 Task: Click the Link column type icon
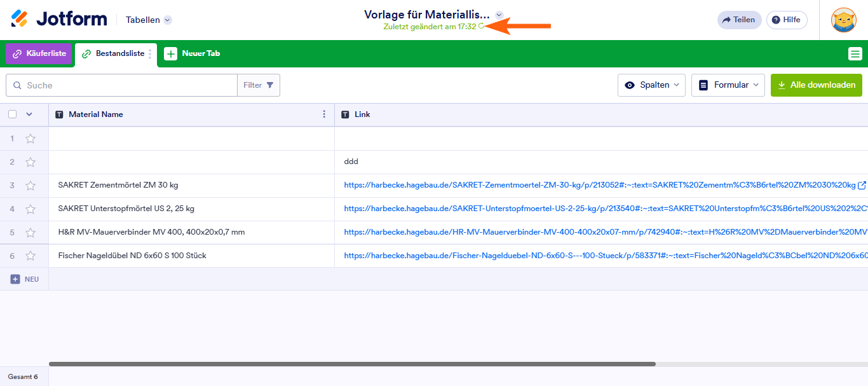(x=345, y=114)
